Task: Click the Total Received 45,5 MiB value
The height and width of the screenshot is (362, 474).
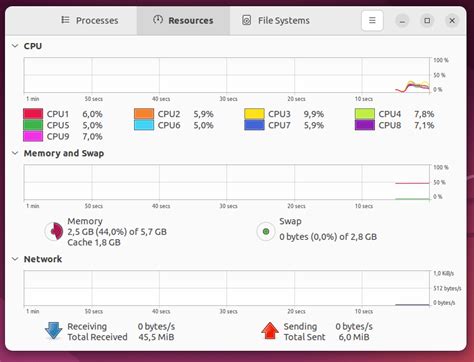Action: [156, 337]
